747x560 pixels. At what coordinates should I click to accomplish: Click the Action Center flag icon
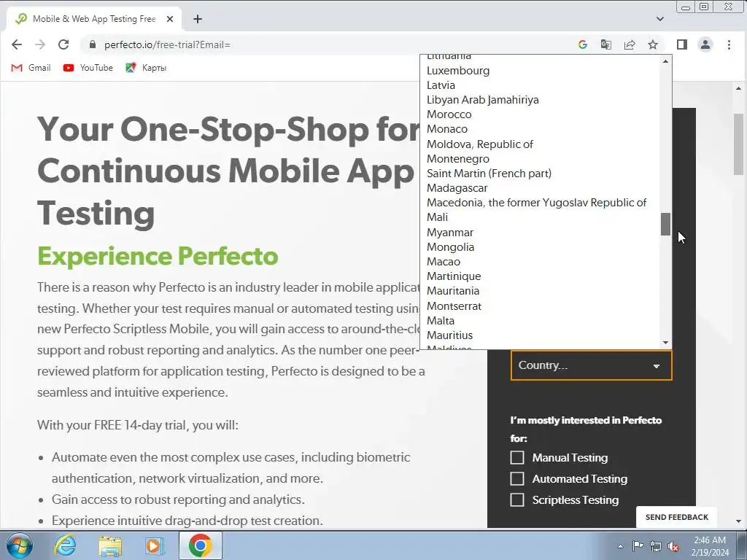(638, 546)
